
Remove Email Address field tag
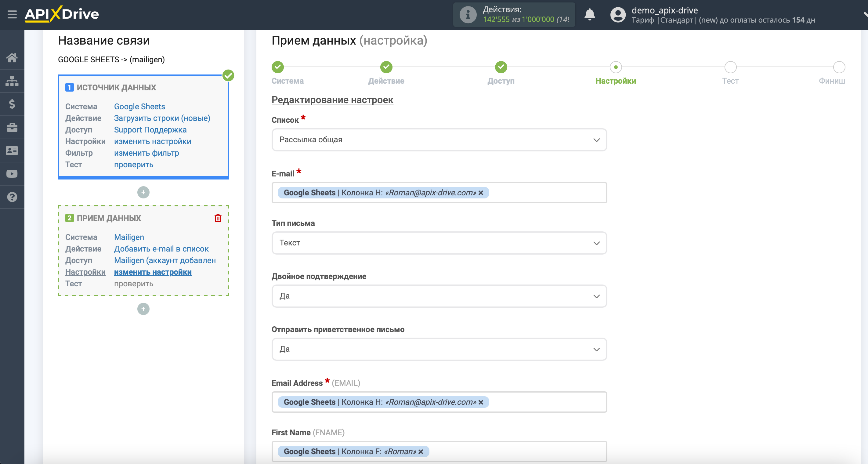click(481, 402)
